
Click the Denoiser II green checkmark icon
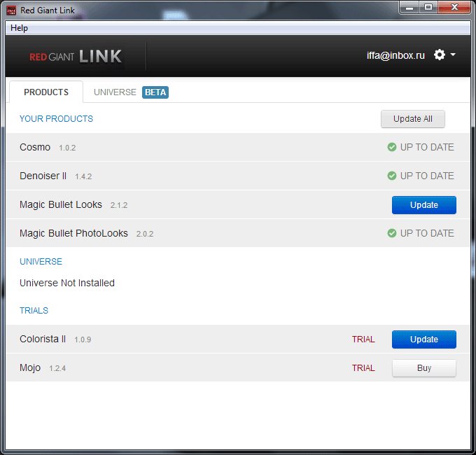pyautogui.click(x=391, y=176)
